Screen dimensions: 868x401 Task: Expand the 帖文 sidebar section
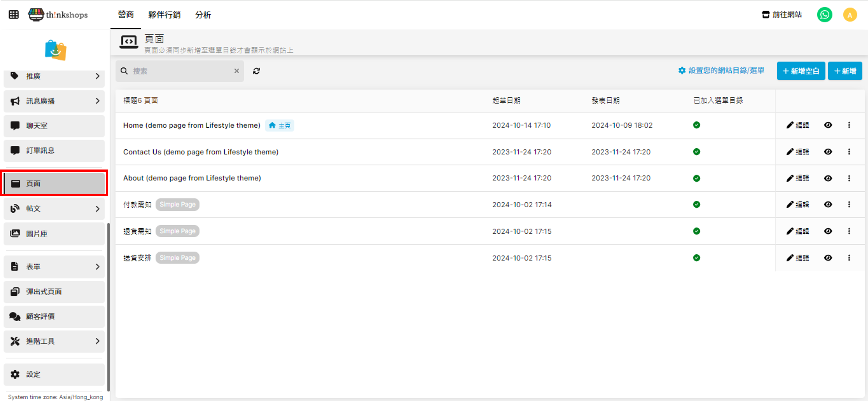pyautogui.click(x=54, y=208)
